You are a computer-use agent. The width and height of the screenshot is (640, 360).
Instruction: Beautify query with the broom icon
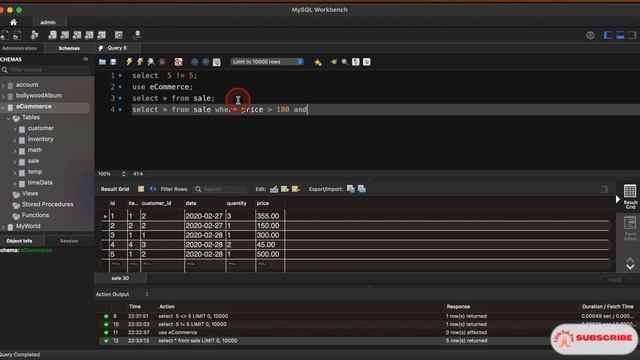(x=334, y=62)
